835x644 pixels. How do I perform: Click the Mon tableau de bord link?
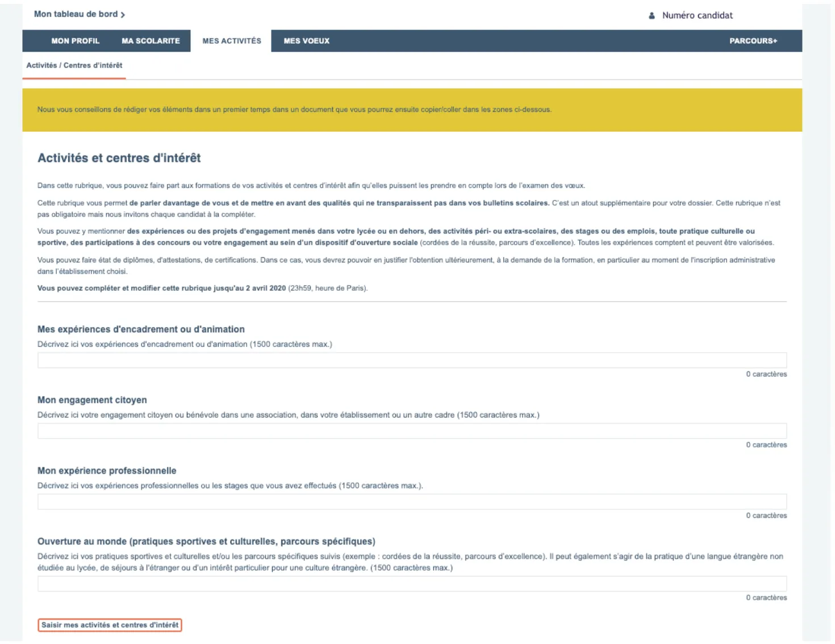click(75, 14)
